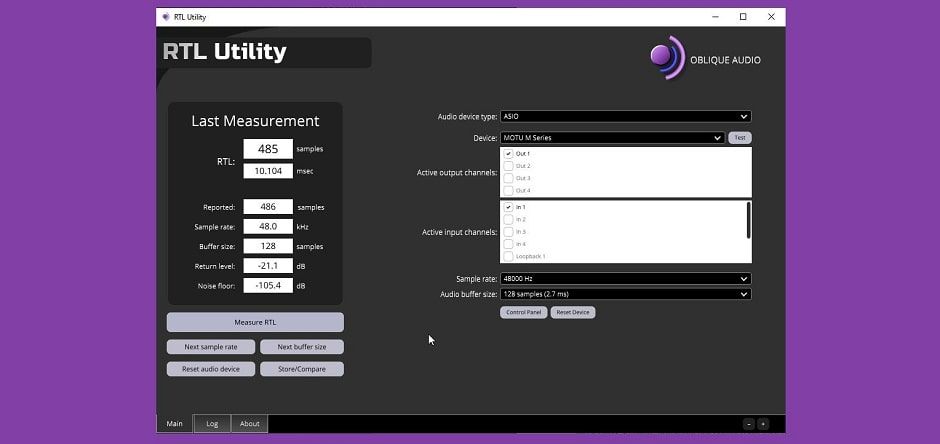The image size is (940, 444).
Task: Enable the Loopback 1 input channel
Action: tap(509, 256)
